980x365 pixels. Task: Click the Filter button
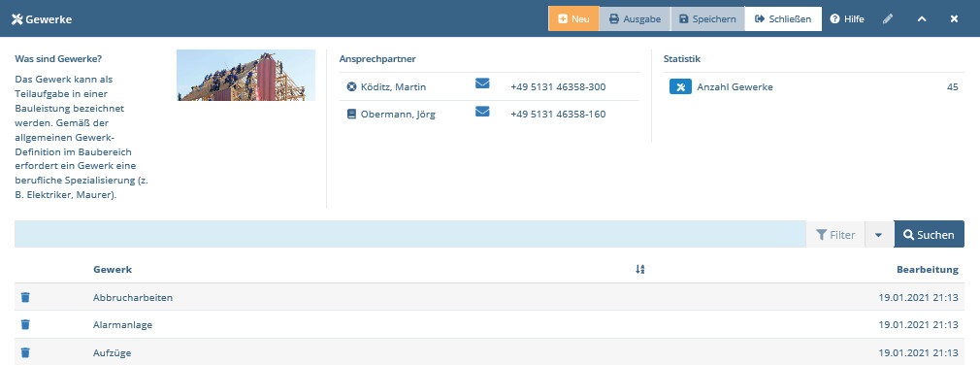tap(835, 234)
